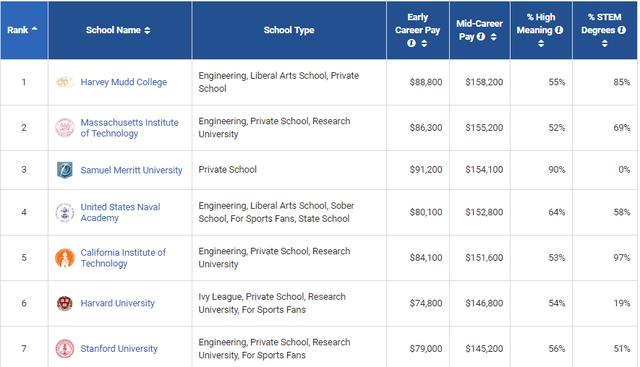Sort by School Name arrows

[x=147, y=30]
